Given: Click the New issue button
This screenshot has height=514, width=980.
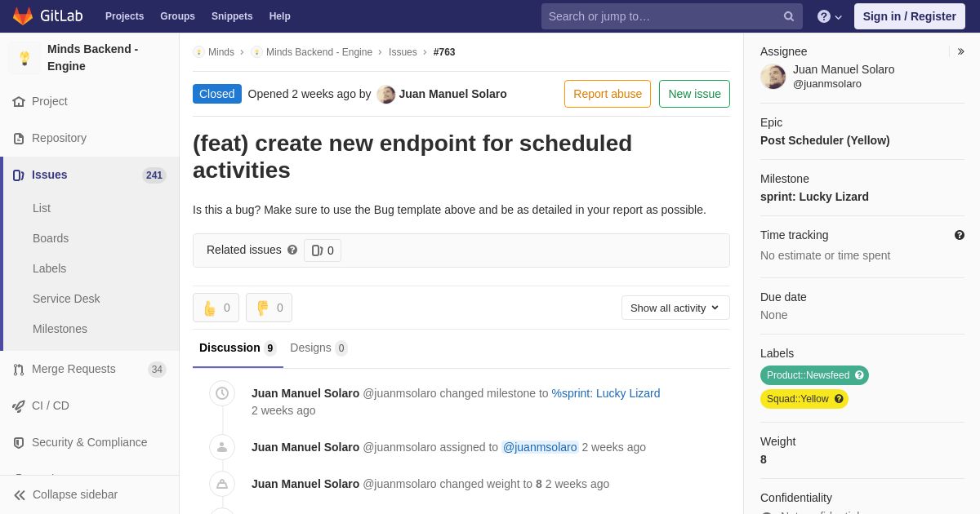Looking at the screenshot, I should tap(694, 94).
